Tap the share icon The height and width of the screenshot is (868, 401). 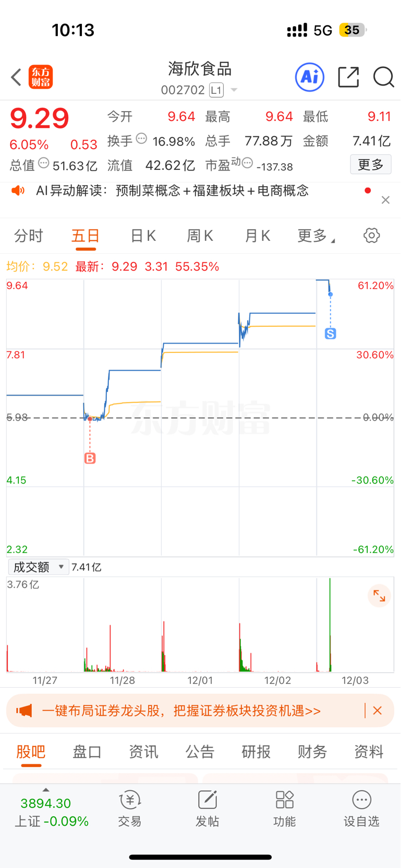point(348,77)
